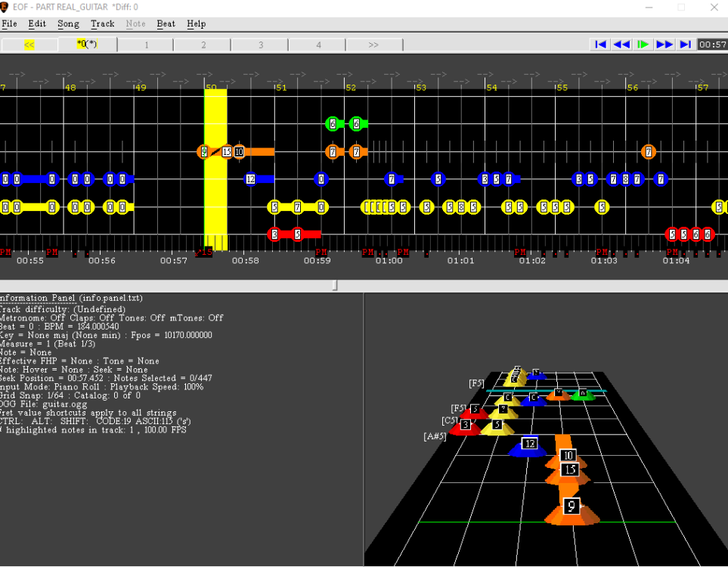Screen dimensions: 728x567
Task: Click the blue 12 gem in 3D preview
Action: pyautogui.click(x=530, y=445)
